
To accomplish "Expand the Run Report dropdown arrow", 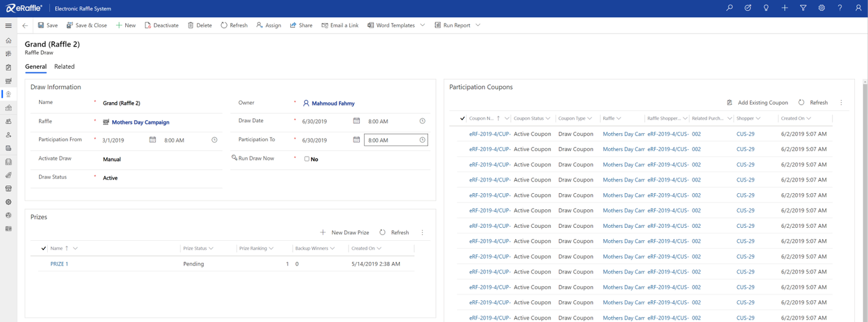I will pos(478,25).
